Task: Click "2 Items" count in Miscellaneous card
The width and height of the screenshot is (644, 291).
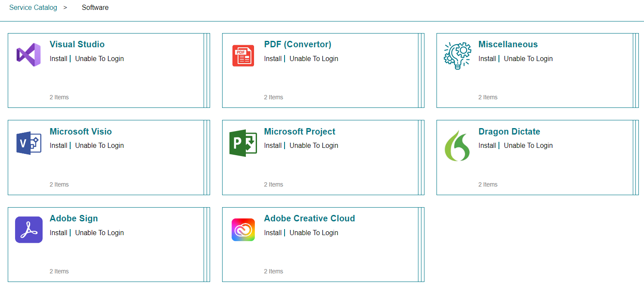Action: (488, 97)
